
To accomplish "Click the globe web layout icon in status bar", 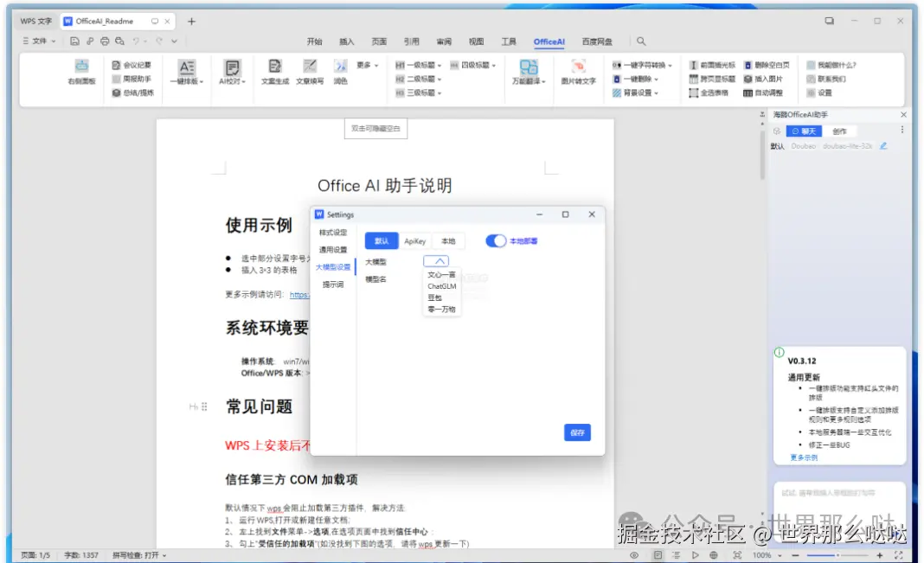I will (714, 554).
